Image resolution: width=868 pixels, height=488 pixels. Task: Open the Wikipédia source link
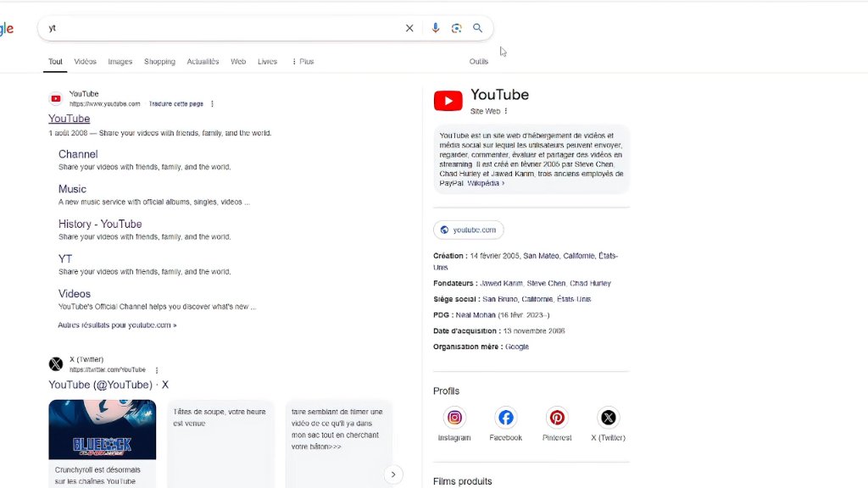(486, 183)
